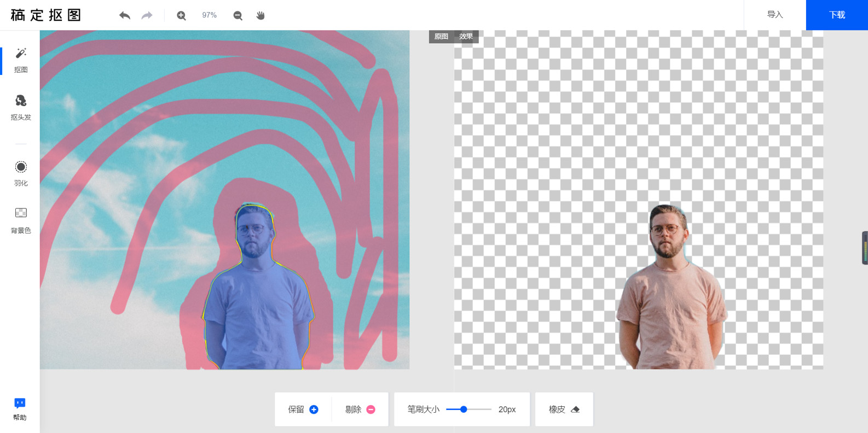Switch to the 原图 original view tab

441,37
